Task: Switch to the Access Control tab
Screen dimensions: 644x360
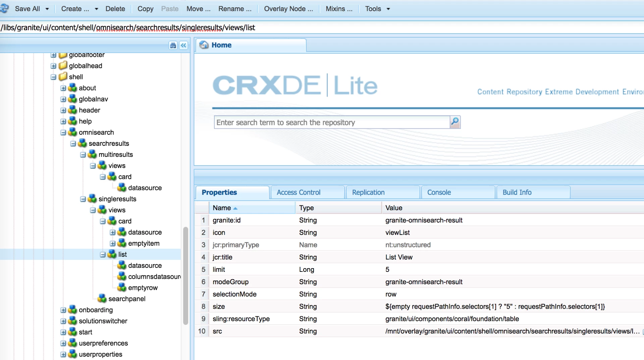Action: click(x=308, y=192)
